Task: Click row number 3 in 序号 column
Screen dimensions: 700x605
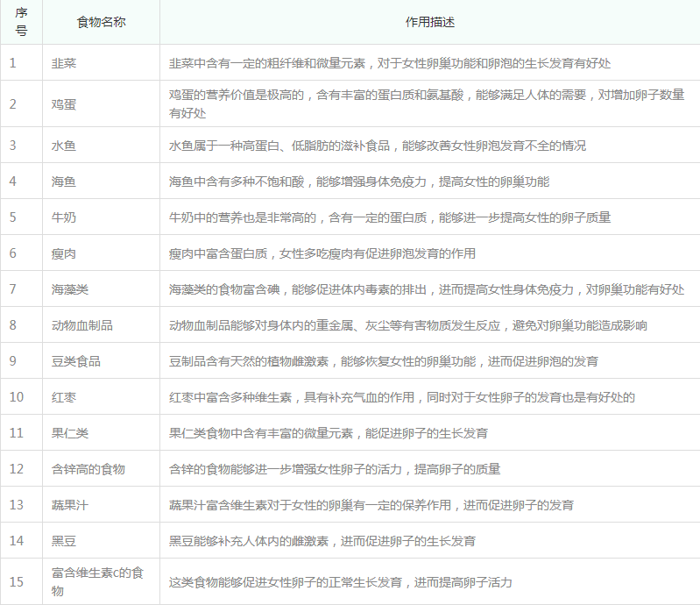Action: click(13, 146)
